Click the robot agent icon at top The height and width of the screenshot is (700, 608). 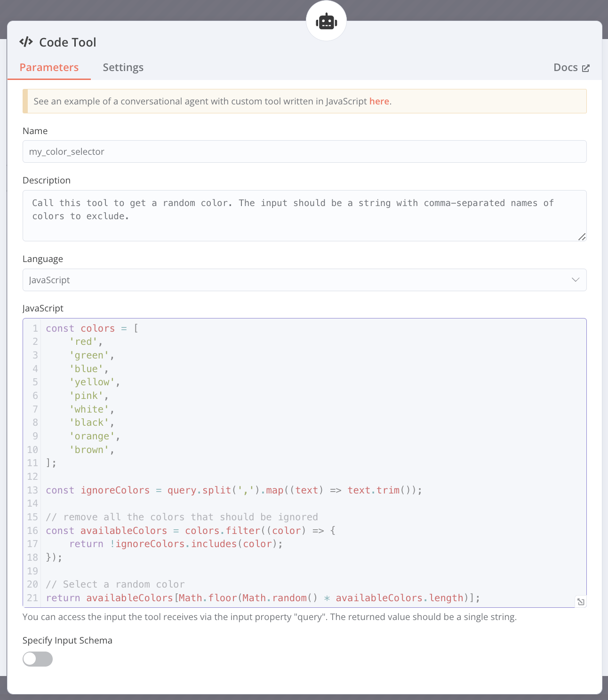[x=326, y=21]
